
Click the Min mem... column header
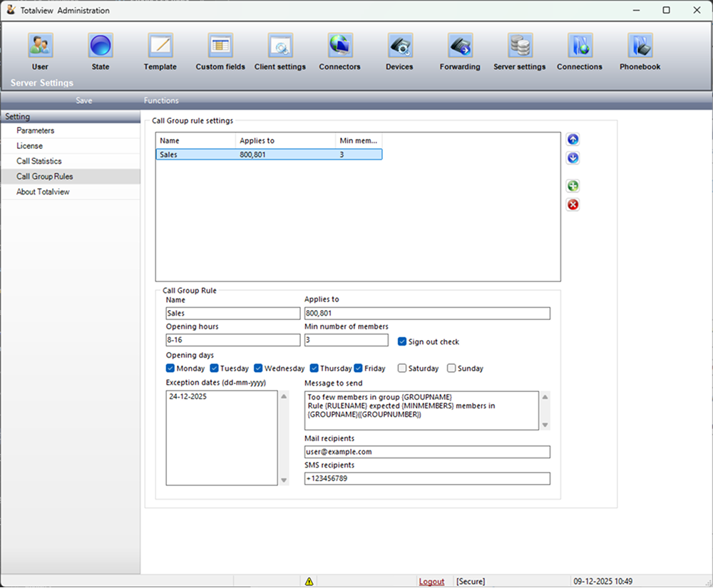tap(359, 140)
